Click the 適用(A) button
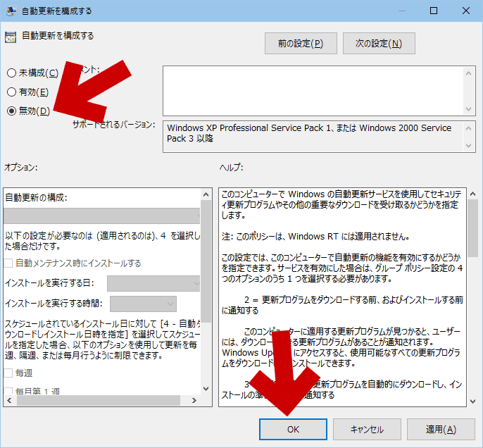This screenshot has width=483, height=448. pyautogui.click(x=441, y=429)
